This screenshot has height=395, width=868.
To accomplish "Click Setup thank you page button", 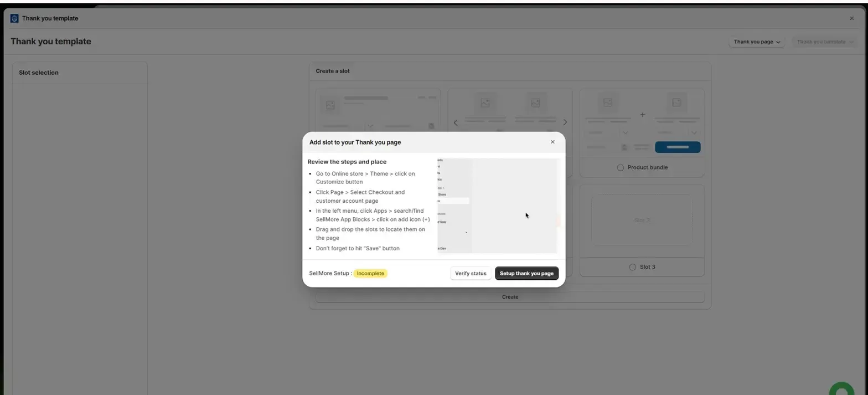I will click(x=526, y=273).
